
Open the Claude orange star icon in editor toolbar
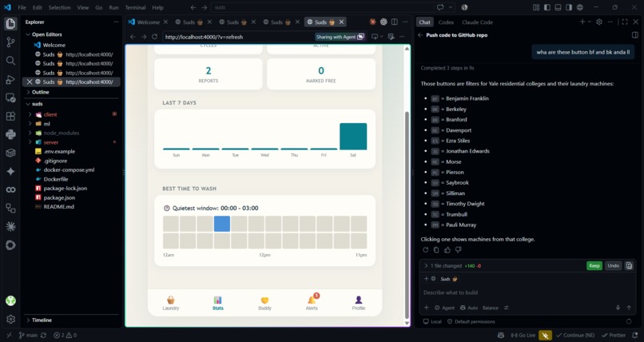372,22
